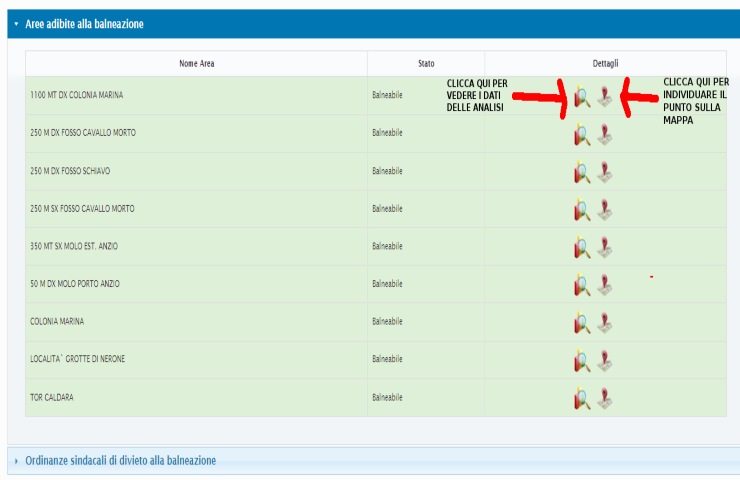Select the 350 MT SX MOLO EST. ANZIO row name
The width and height of the screenshot is (740, 480).
click(x=80, y=246)
